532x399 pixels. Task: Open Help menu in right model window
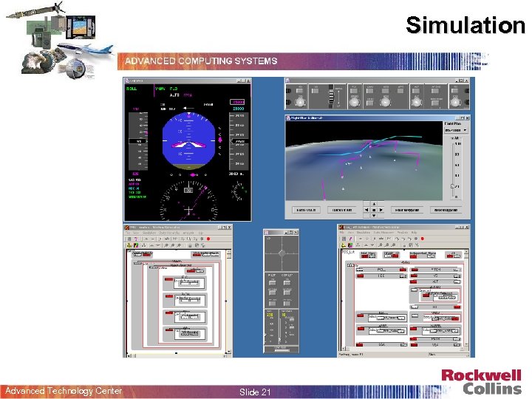tap(414, 233)
